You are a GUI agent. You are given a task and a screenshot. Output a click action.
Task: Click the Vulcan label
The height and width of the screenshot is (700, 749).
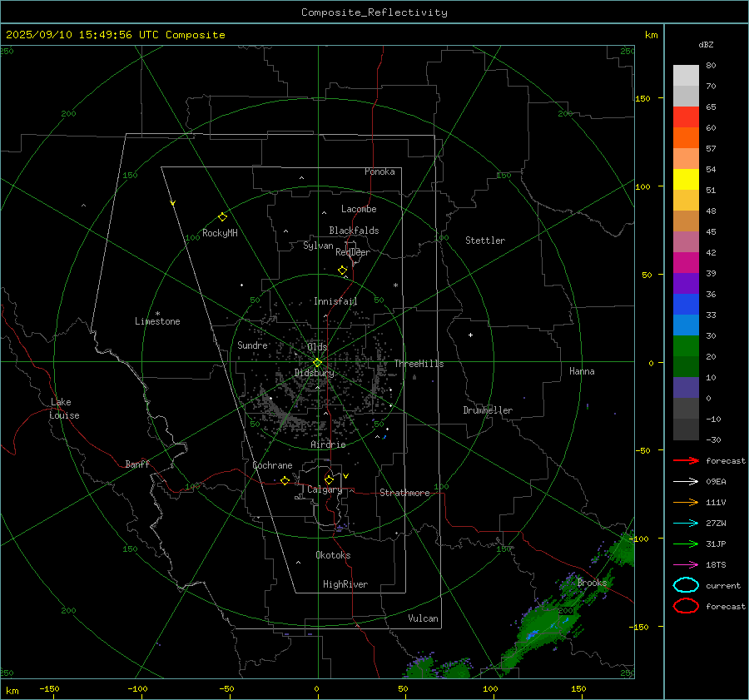(423, 618)
